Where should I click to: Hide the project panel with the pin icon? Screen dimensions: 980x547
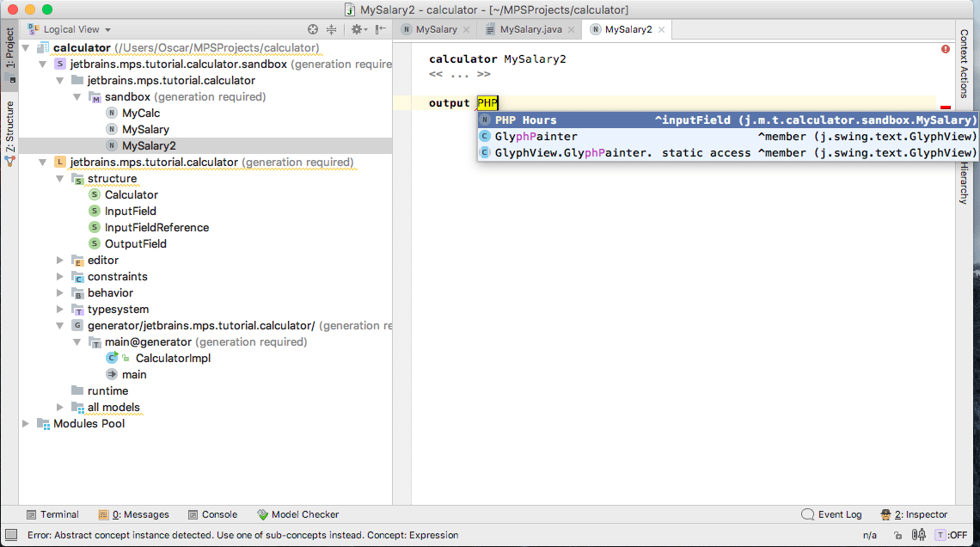(381, 29)
